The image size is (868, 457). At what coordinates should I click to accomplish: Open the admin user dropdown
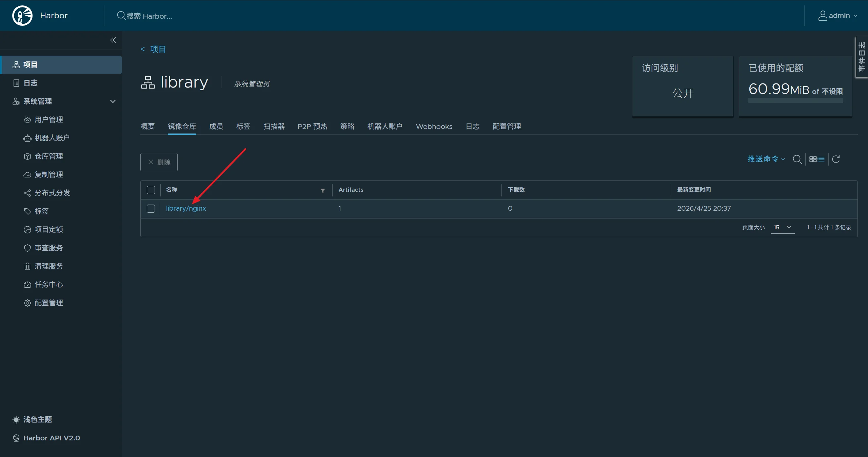838,16
